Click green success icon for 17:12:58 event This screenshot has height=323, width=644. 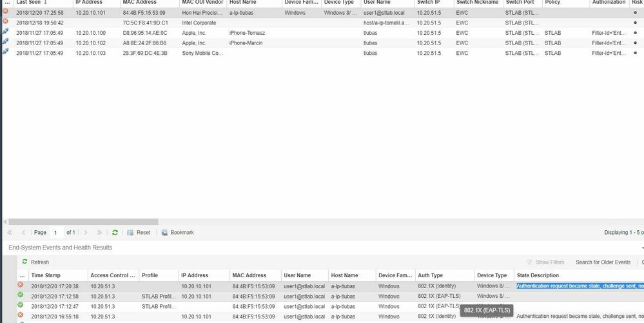click(x=21, y=295)
